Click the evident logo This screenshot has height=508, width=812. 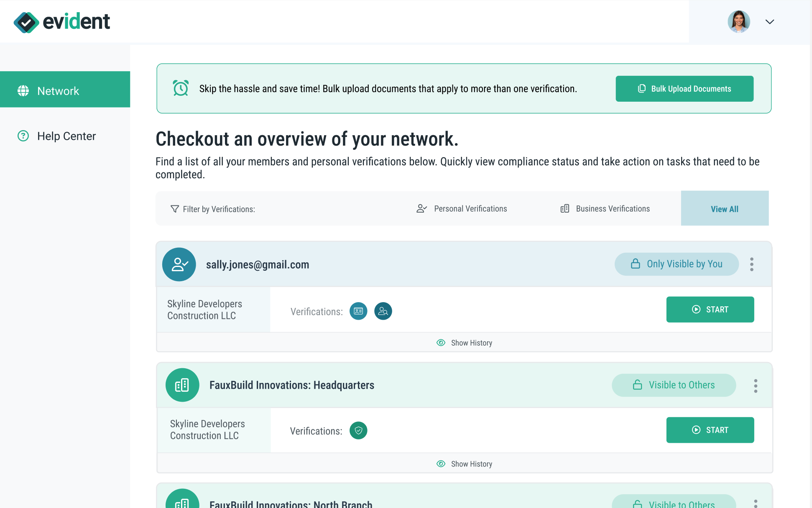[62, 21]
